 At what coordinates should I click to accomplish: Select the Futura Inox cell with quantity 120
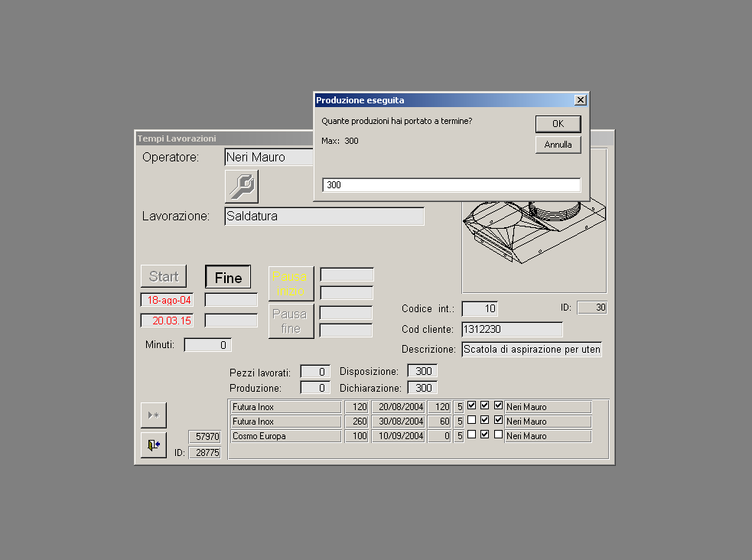pyautogui.click(x=286, y=407)
